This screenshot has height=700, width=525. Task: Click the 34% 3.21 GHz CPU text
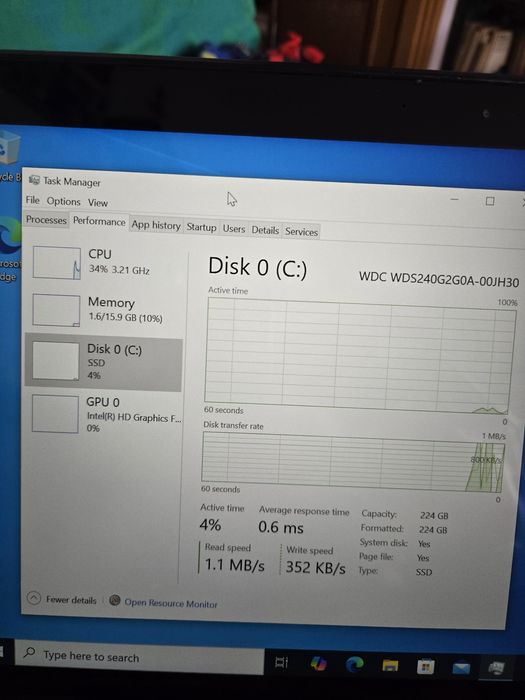point(119,270)
